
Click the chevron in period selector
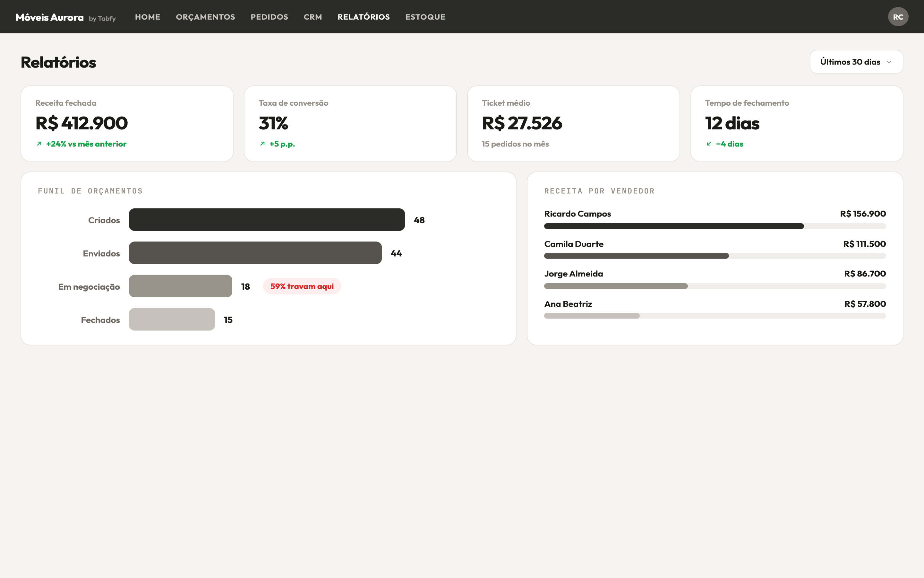(x=889, y=62)
